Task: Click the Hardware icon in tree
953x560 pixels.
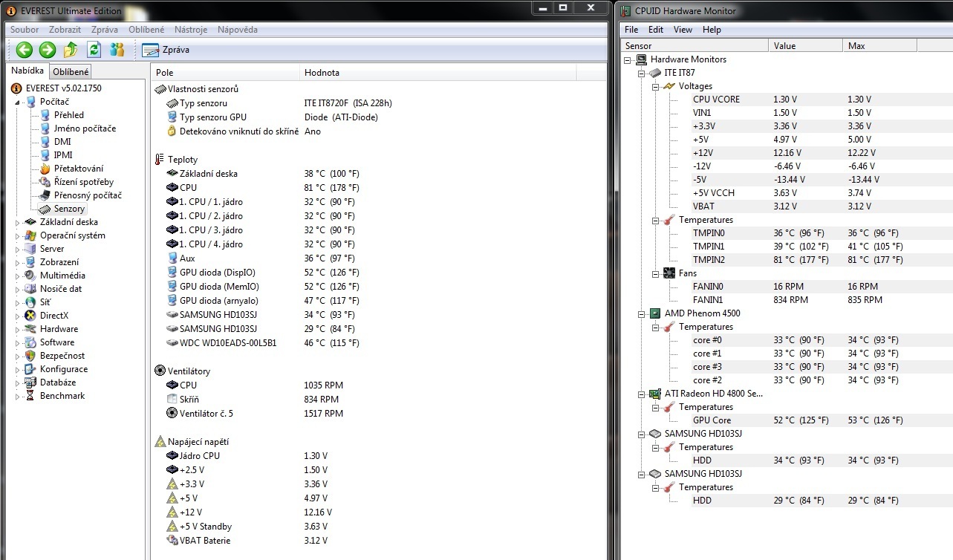Action: point(30,329)
